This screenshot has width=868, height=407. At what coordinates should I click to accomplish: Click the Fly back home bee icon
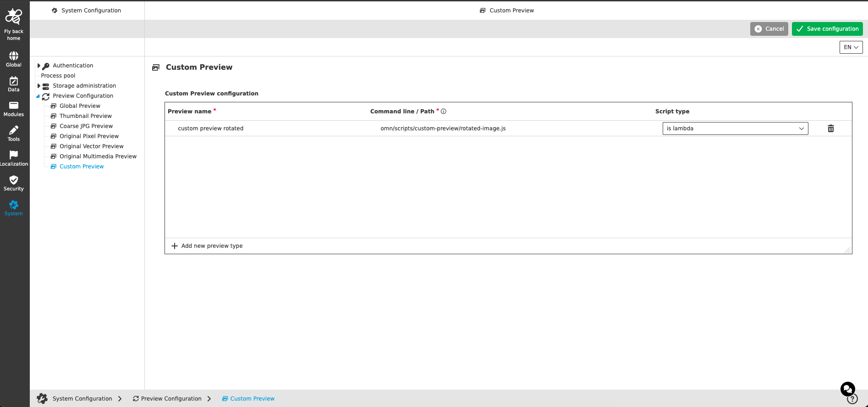(x=14, y=17)
